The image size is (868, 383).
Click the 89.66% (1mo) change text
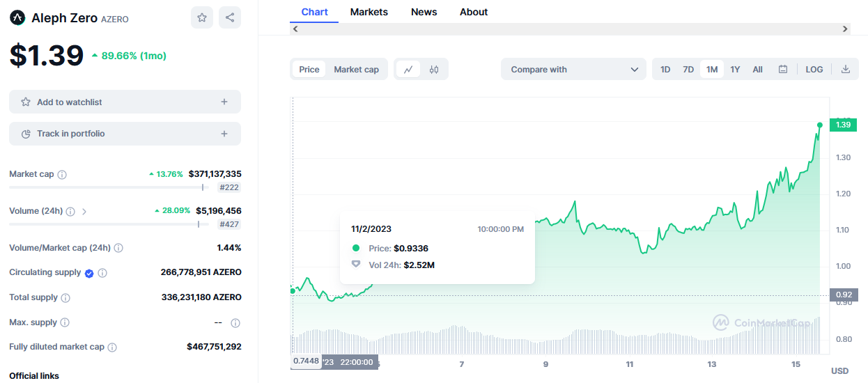(x=134, y=56)
